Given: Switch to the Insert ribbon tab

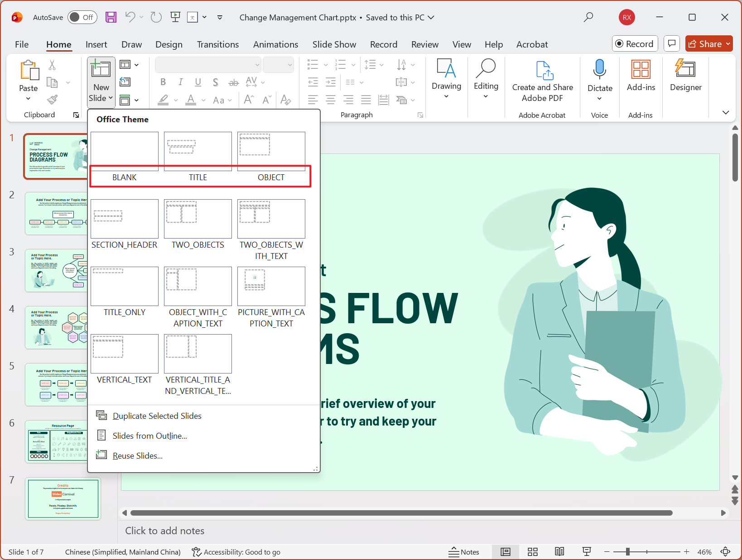Looking at the screenshot, I should (x=96, y=44).
